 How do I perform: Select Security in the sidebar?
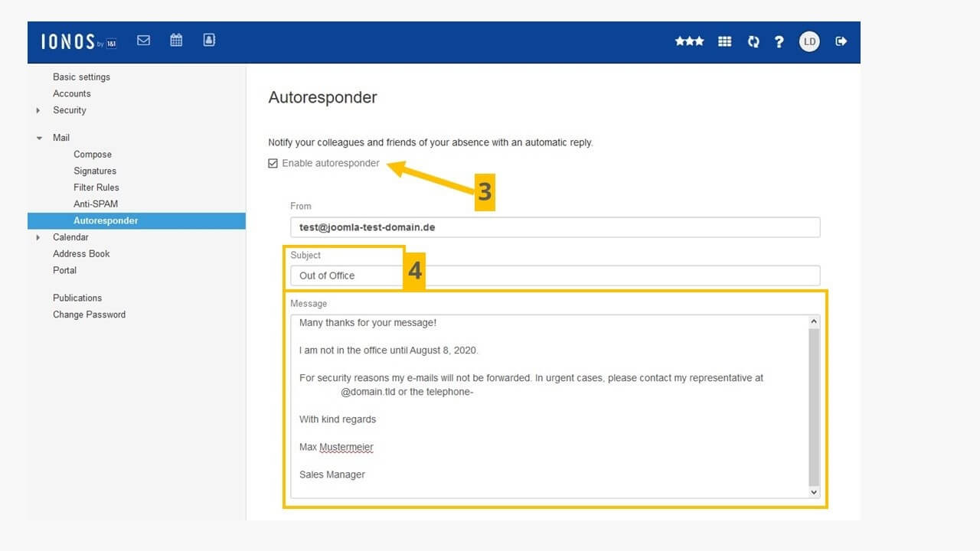pyautogui.click(x=70, y=110)
